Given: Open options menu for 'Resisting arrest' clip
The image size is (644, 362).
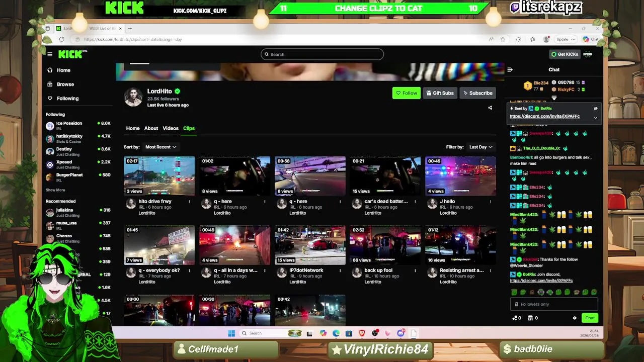Looking at the screenshot, I should pos(491,270).
